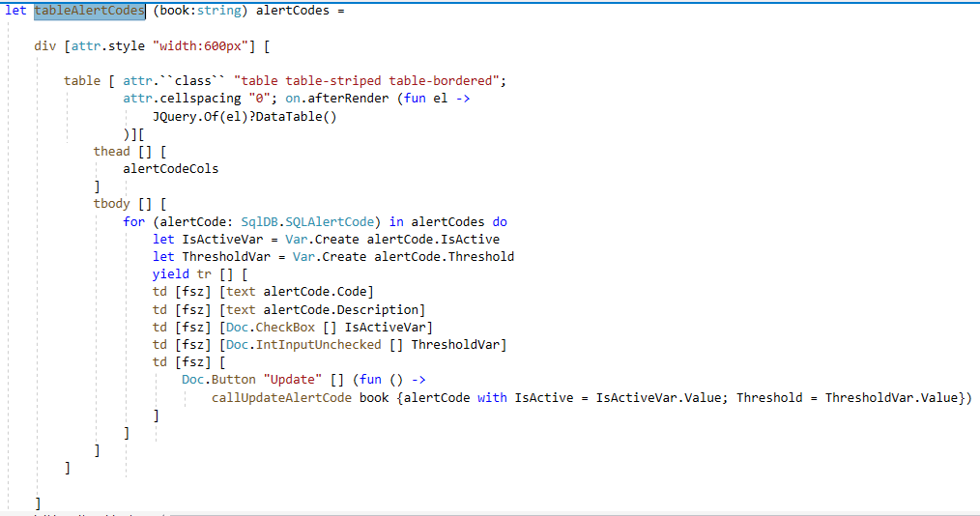Click the thead element keyword
This screenshot has width=980, height=516.
pos(111,152)
